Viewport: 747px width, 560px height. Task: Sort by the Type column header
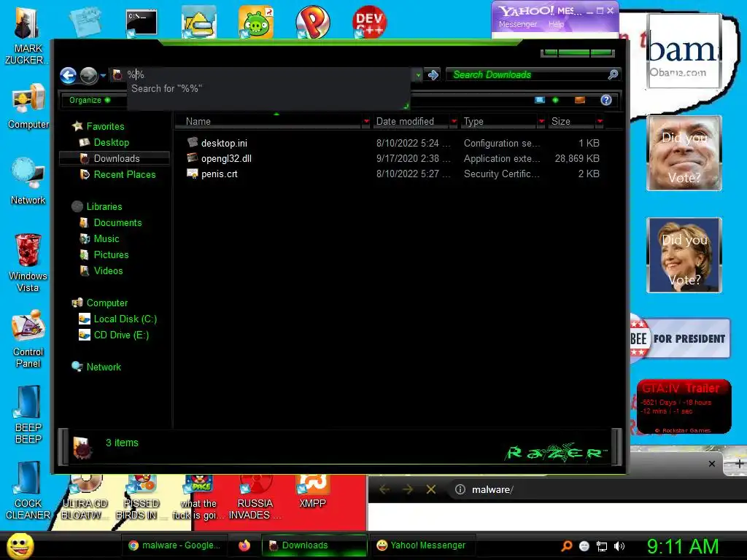498,122
